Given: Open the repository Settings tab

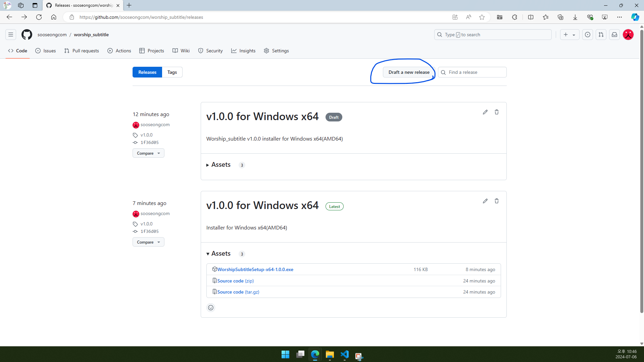Looking at the screenshot, I should click(276, 51).
